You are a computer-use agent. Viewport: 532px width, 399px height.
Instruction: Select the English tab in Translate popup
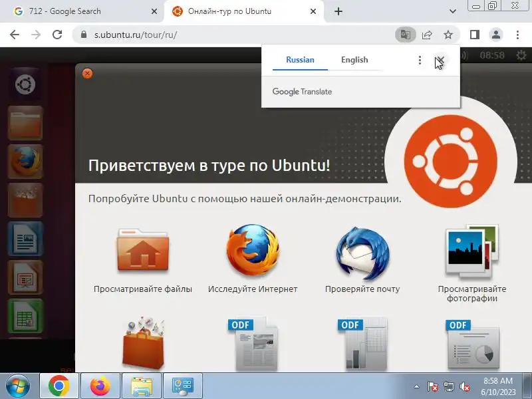tap(354, 60)
